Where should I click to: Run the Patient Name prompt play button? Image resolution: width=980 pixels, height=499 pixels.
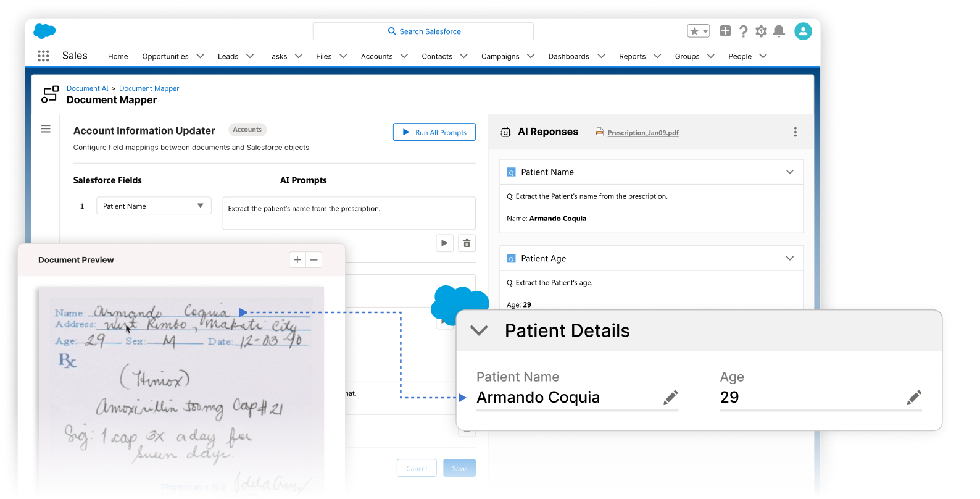pyautogui.click(x=444, y=243)
